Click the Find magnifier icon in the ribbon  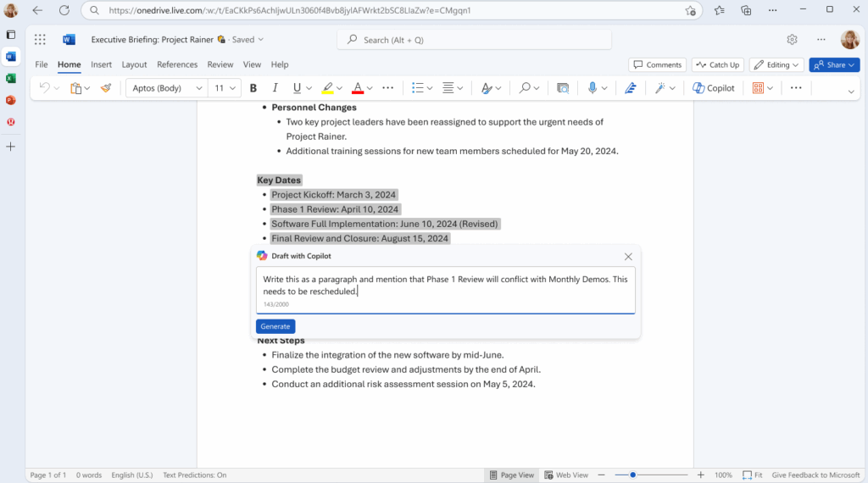point(524,88)
